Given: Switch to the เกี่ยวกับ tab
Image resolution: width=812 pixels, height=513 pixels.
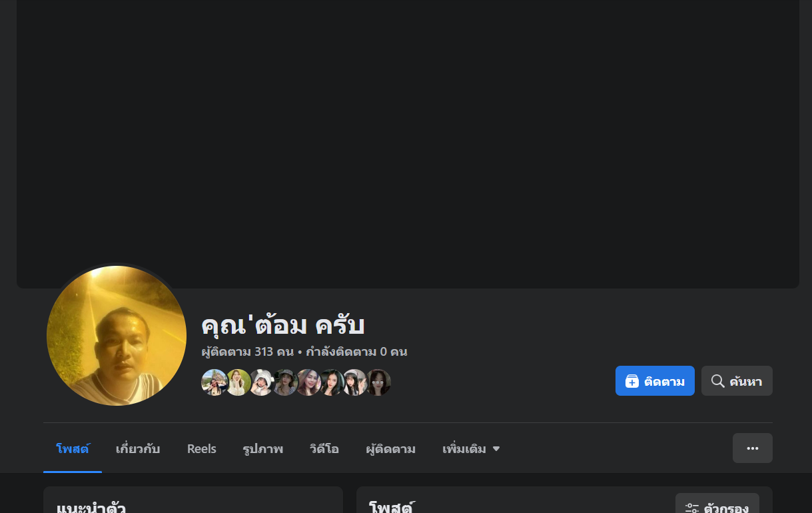Looking at the screenshot, I should click(138, 449).
